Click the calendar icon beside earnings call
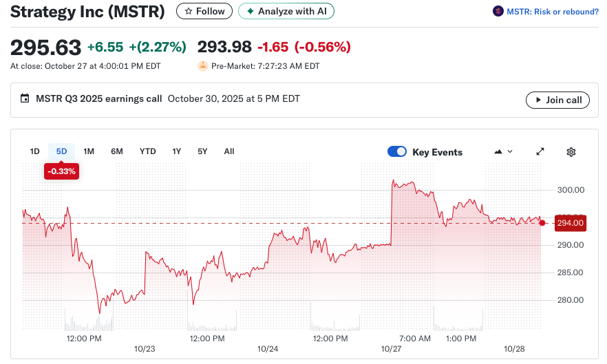Viewport: 607px width, 364px height. [x=25, y=99]
